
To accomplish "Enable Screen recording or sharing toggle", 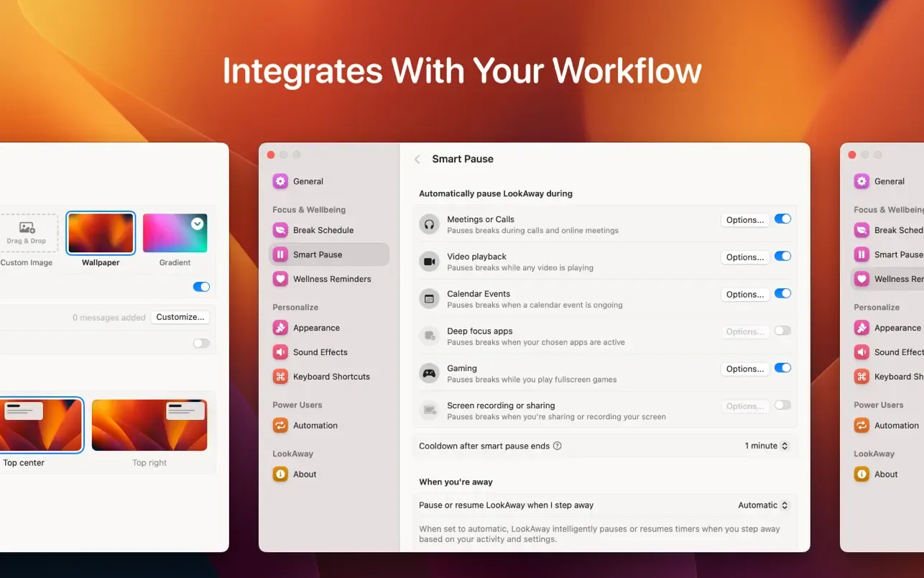I will click(x=782, y=405).
